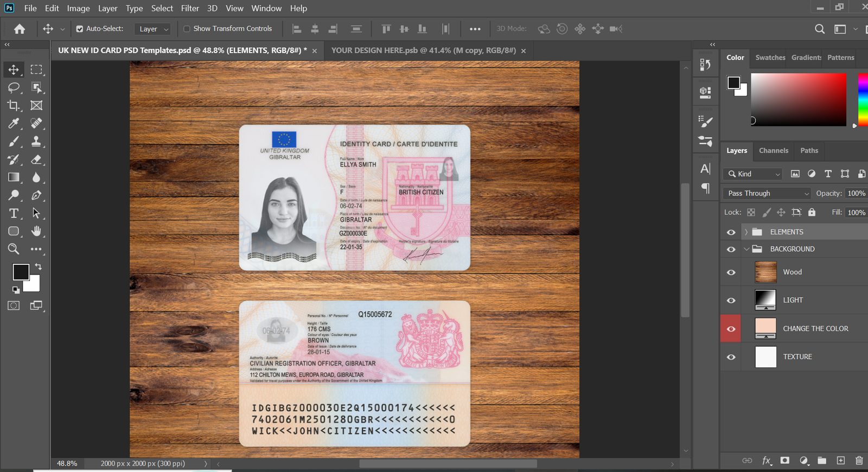Disable the Auto-Select checkbox
This screenshot has height=472, width=868.
tap(80, 29)
